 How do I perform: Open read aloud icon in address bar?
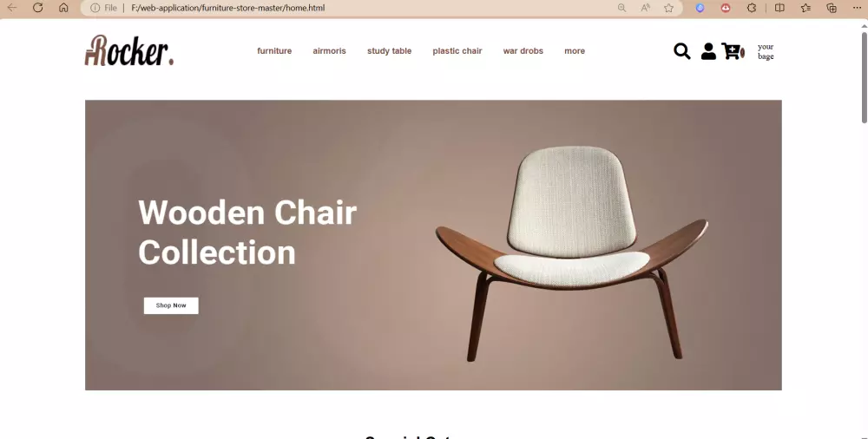pyautogui.click(x=646, y=8)
